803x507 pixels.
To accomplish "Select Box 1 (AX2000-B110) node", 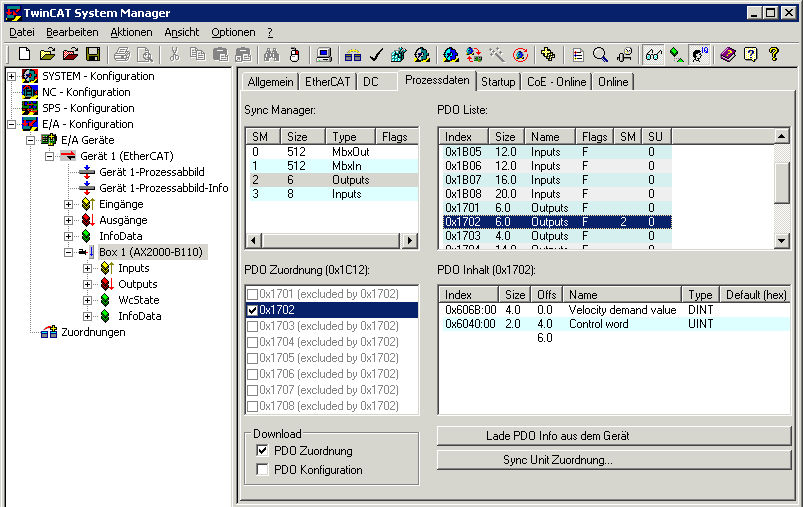I will [x=151, y=252].
